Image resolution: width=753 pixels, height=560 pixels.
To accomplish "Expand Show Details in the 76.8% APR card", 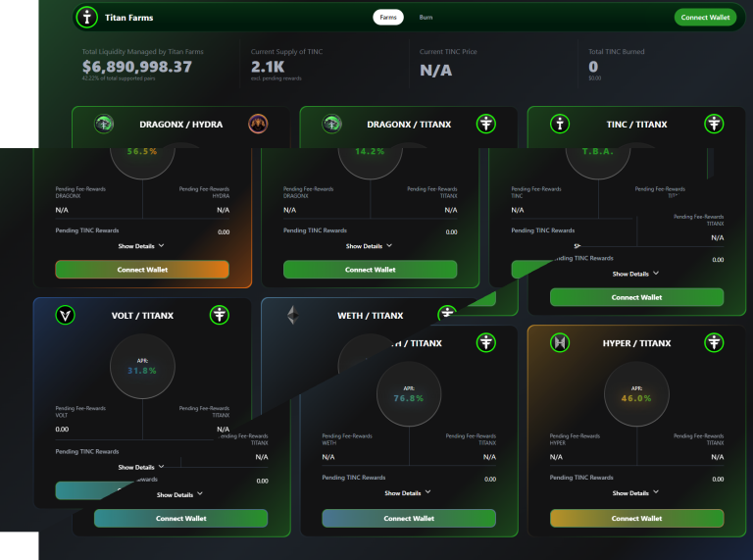I will pyautogui.click(x=408, y=492).
